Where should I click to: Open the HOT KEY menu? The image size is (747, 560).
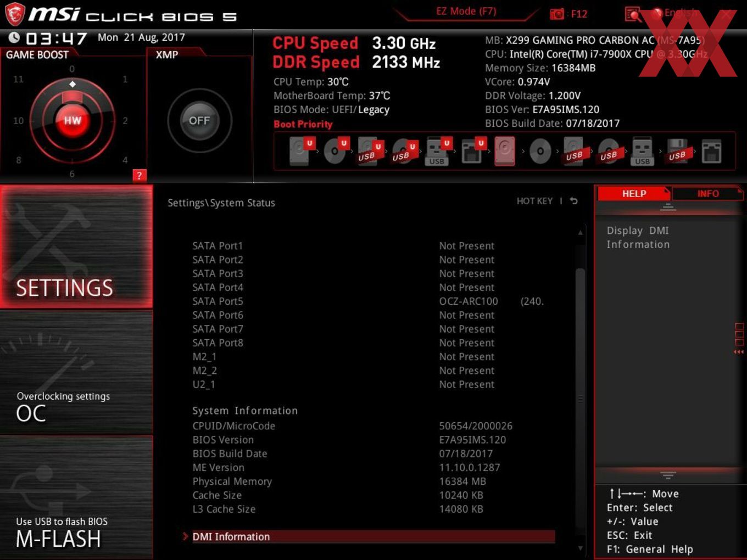[534, 201]
